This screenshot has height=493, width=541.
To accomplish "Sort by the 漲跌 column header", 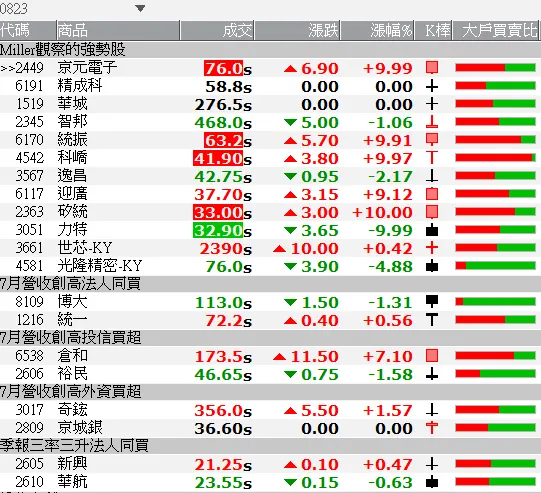I will [297, 31].
